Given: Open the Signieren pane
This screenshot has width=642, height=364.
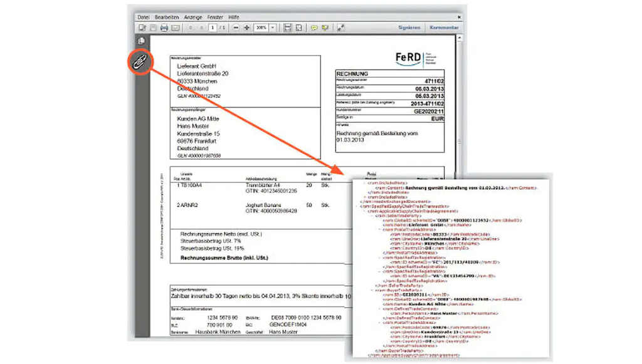Looking at the screenshot, I should click(x=409, y=28).
